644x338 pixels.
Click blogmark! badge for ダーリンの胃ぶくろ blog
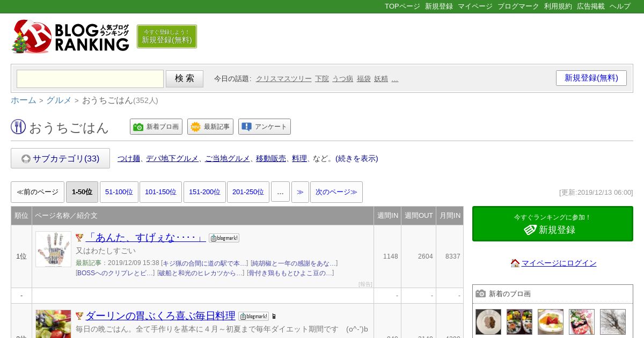[253, 317]
